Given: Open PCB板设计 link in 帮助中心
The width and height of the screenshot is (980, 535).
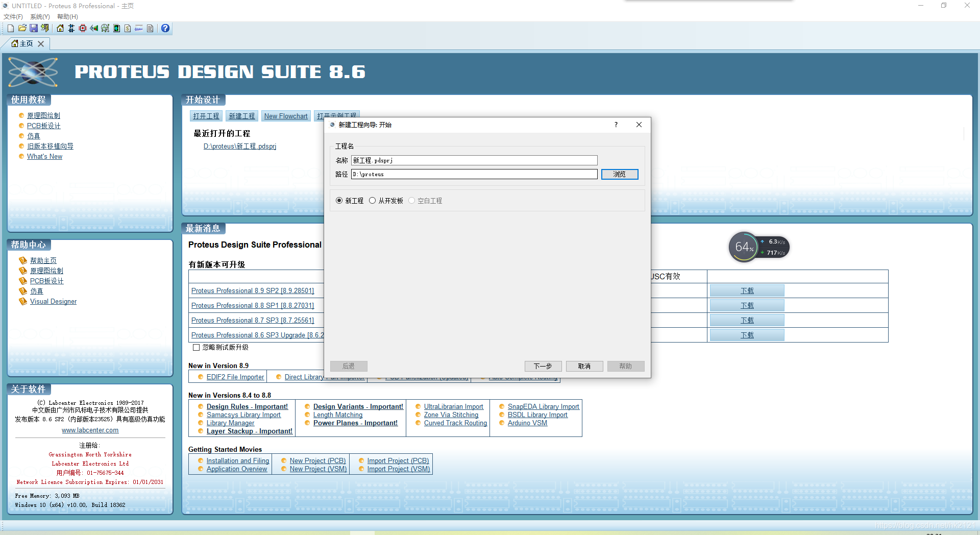Looking at the screenshot, I should click(x=46, y=281).
